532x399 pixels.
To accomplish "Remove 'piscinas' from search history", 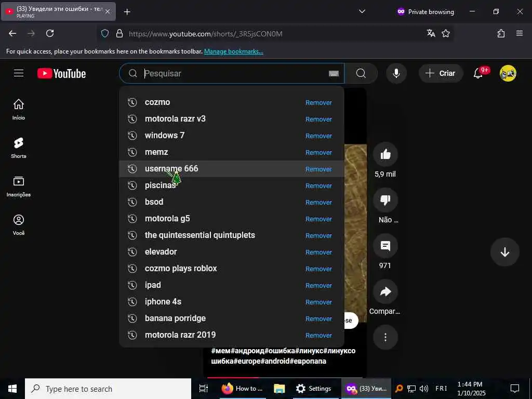I will [318, 185].
